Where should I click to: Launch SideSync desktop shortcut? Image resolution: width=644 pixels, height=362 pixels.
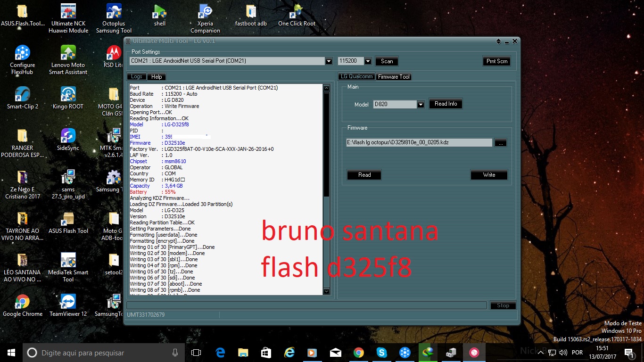(68, 140)
